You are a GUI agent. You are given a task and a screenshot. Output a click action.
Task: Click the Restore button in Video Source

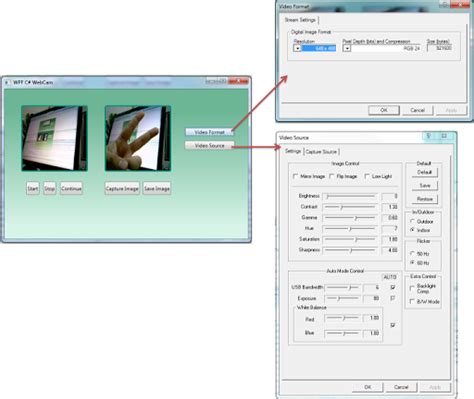tap(425, 199)
